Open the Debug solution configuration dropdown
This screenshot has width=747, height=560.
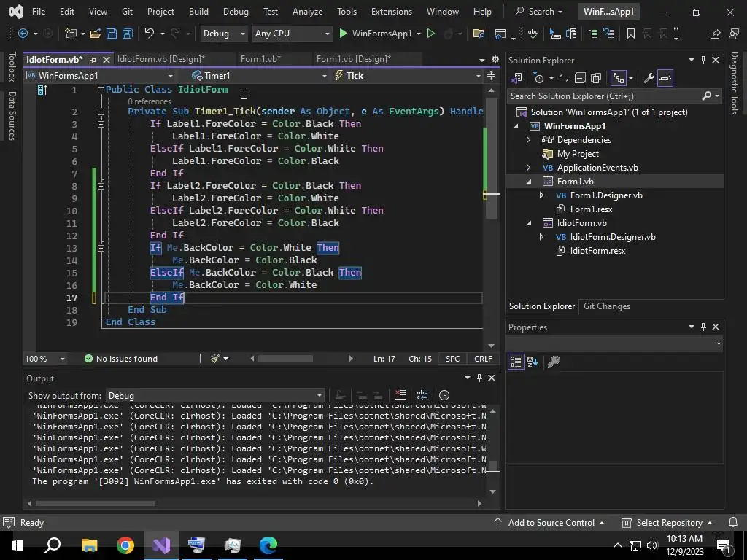[x=224, y=34]
